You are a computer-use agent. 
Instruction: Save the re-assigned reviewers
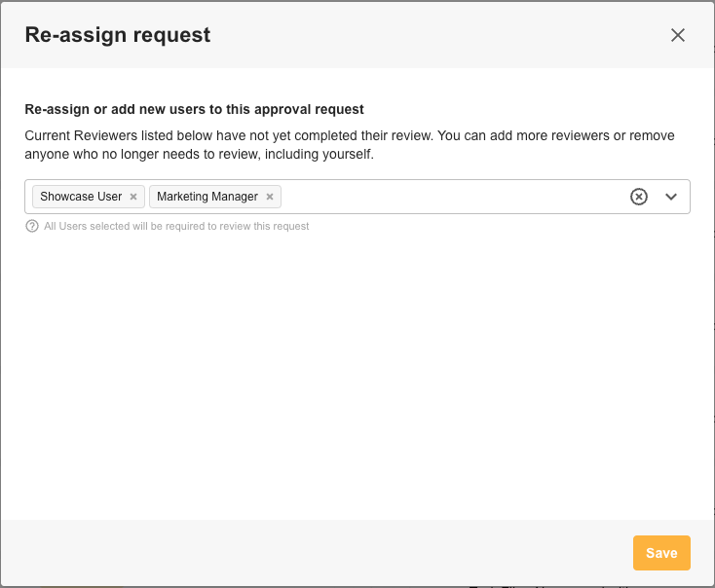(661, 553)
